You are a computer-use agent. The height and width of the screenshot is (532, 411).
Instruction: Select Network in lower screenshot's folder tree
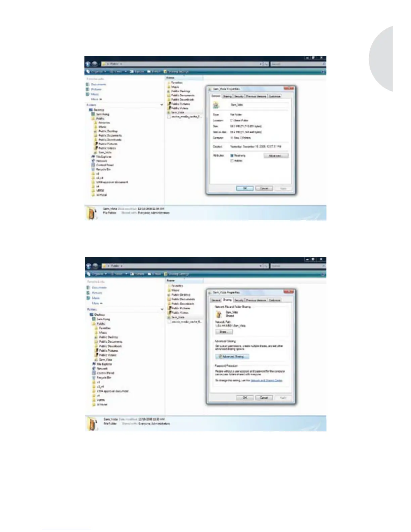[x=102, y=368]
